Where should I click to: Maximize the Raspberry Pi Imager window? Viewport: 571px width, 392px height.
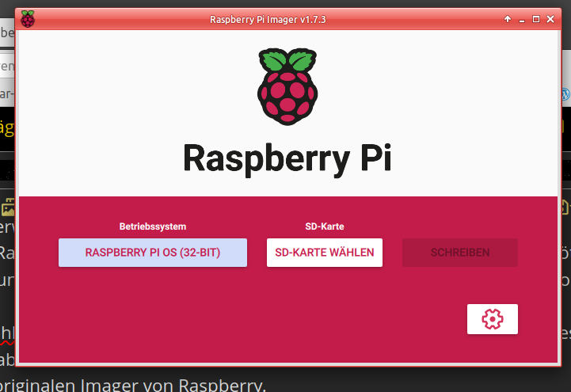[536, 19]
